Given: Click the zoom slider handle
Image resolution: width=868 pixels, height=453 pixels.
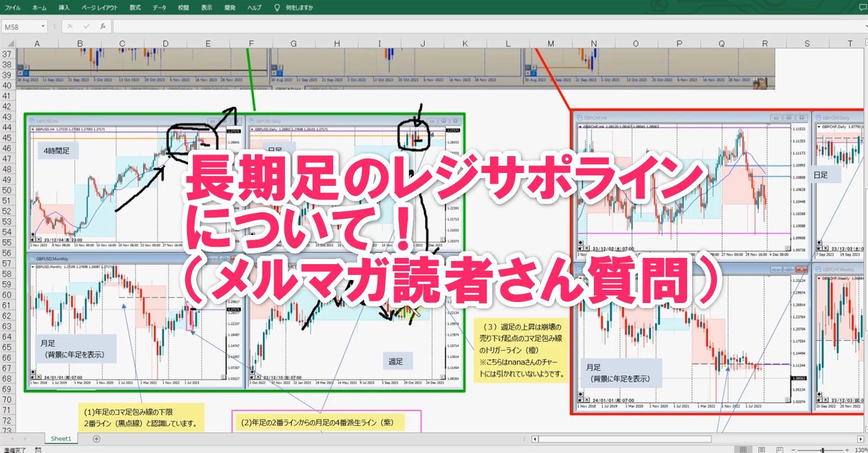Looking at the screenshot, I should click(x=822, y=450).
